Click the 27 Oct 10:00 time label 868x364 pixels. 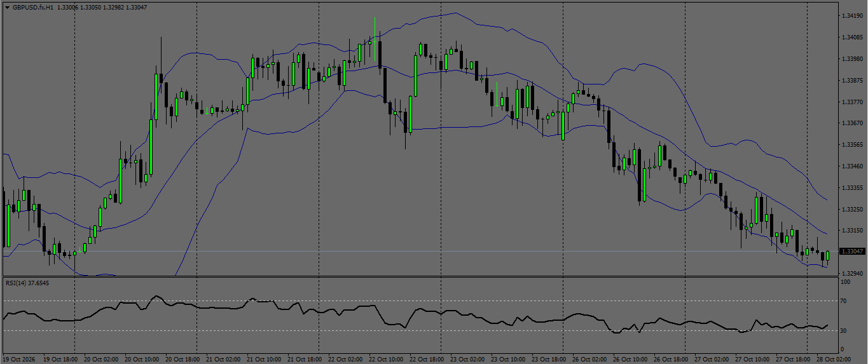[x=752, y=359]
